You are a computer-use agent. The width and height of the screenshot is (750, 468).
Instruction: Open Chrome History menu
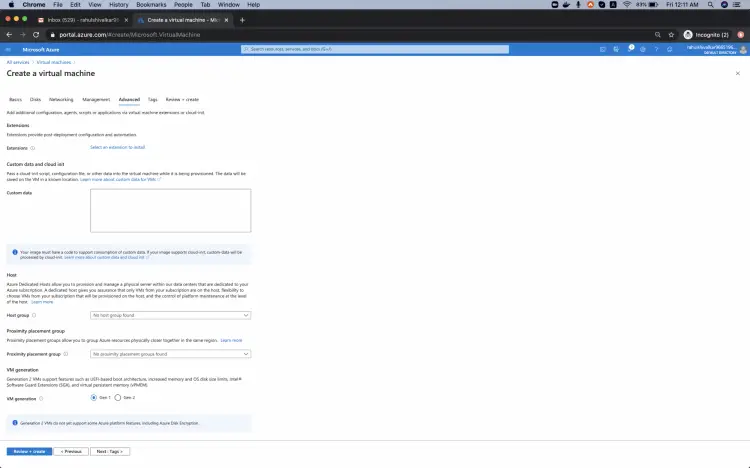(119, 4)
